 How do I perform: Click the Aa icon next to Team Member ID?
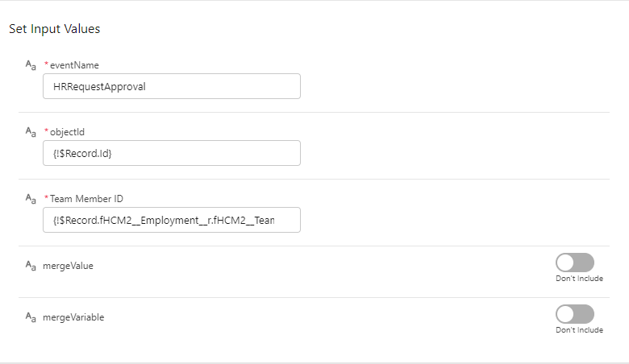point(31,199)
